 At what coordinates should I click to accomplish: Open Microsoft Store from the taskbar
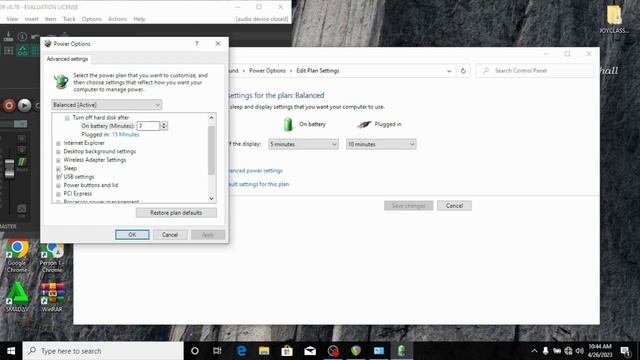click(287, 351)
